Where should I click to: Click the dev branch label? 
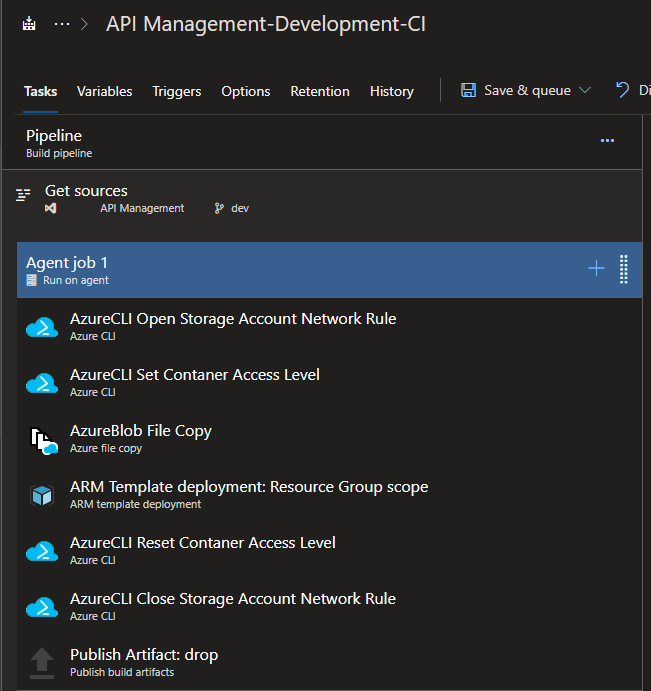click(x=240, y=208)
